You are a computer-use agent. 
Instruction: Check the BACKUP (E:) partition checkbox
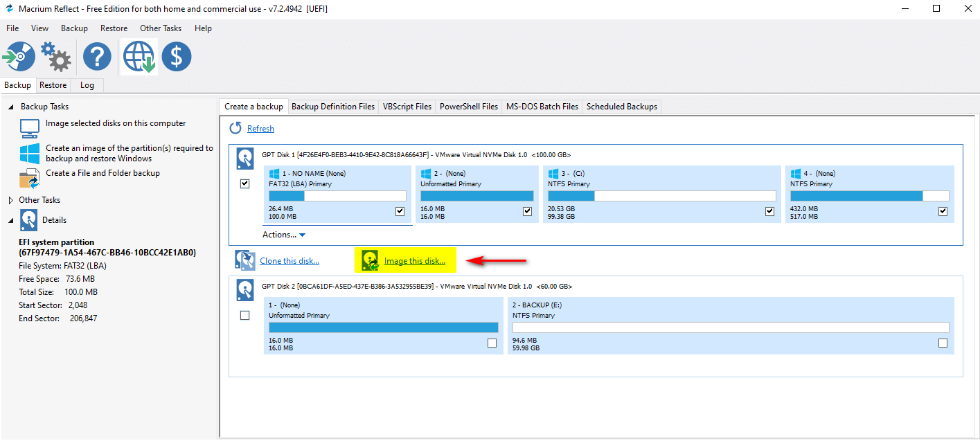943,343
